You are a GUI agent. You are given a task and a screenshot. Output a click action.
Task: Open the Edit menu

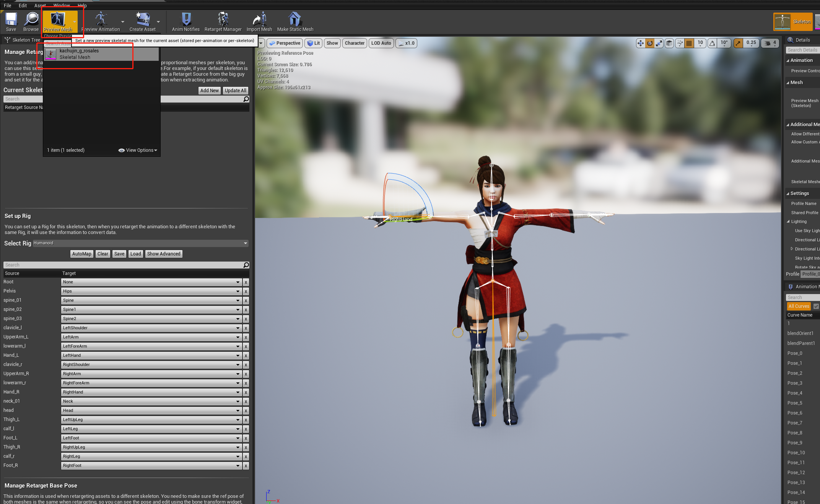23,5
